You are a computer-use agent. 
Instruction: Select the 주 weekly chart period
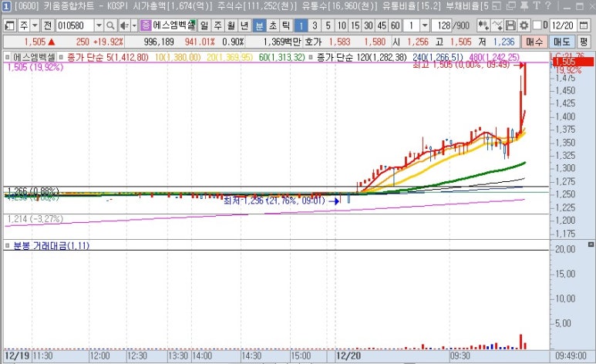(217, 26)
